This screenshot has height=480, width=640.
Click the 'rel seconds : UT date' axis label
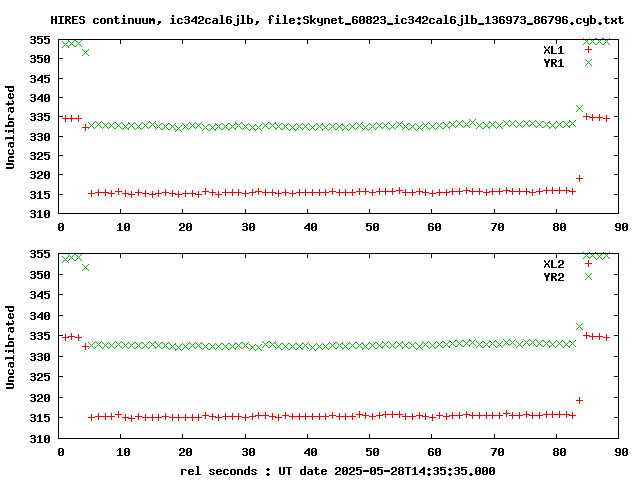[x=338, y=471]
